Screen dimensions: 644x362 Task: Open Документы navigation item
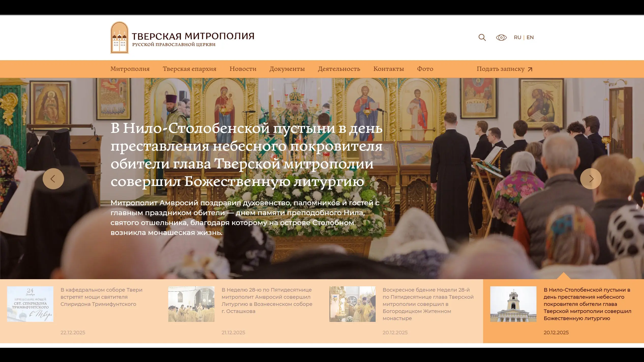click(287, 69)
